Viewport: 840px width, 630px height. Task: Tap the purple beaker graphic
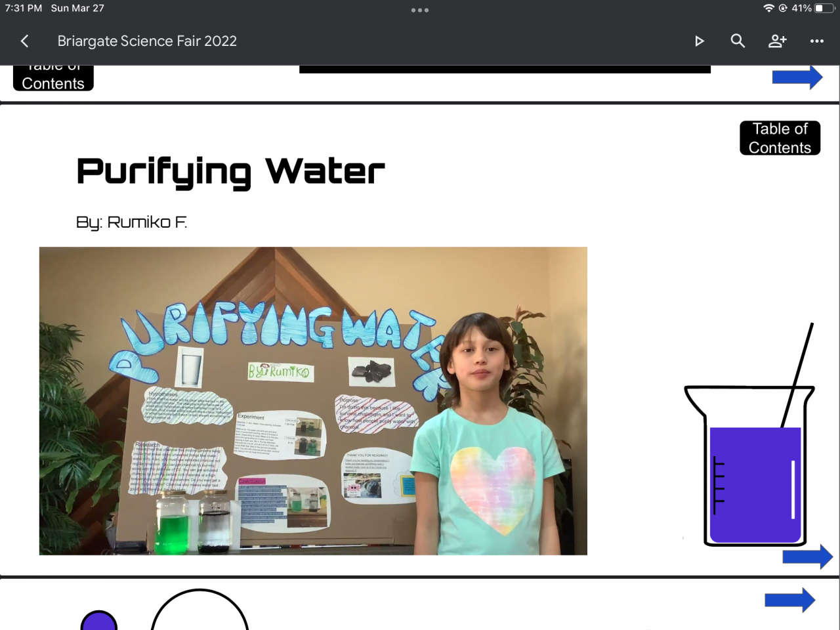pos(749,434)
